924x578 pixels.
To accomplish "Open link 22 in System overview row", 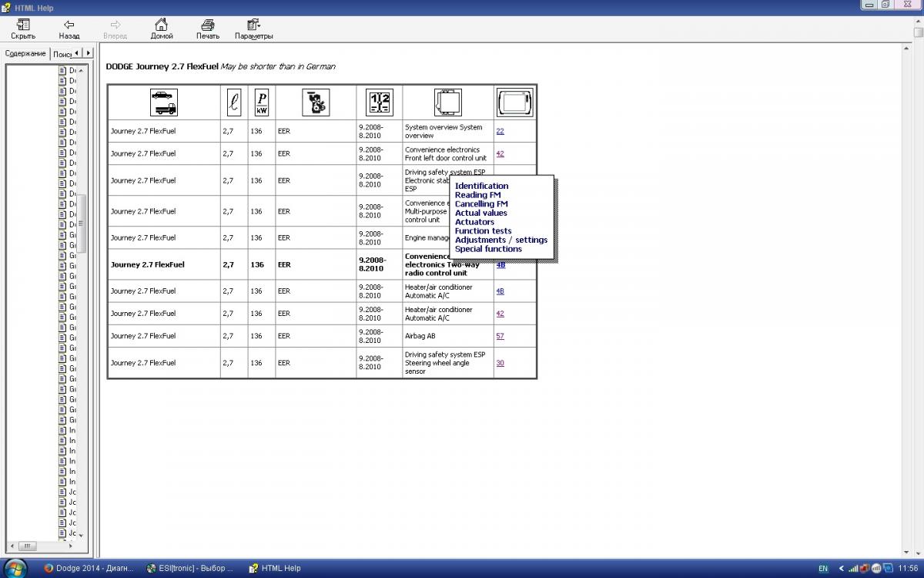I will click(500, 131).
